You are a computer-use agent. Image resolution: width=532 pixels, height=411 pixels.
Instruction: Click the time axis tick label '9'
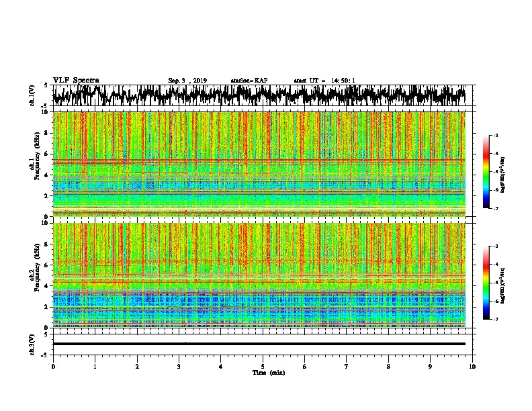point(430,367)
